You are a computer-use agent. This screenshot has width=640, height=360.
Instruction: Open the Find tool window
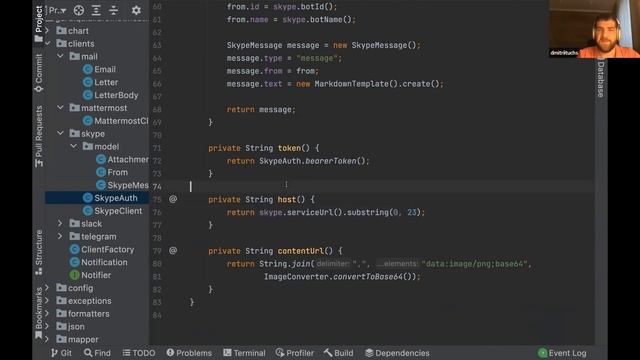click(x=97, y=353)
